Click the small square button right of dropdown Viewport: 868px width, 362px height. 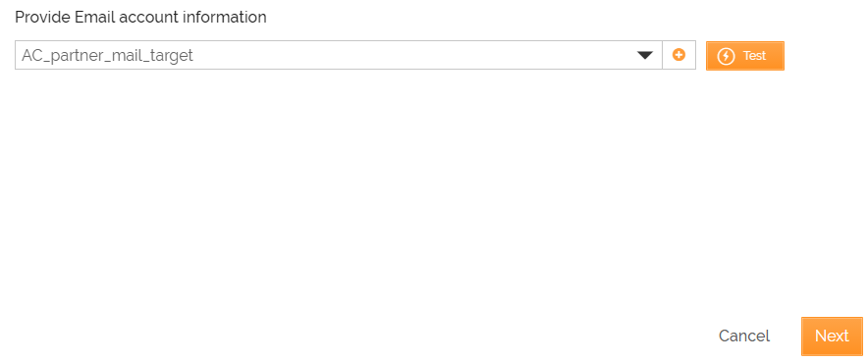click(x=678, y=55)
